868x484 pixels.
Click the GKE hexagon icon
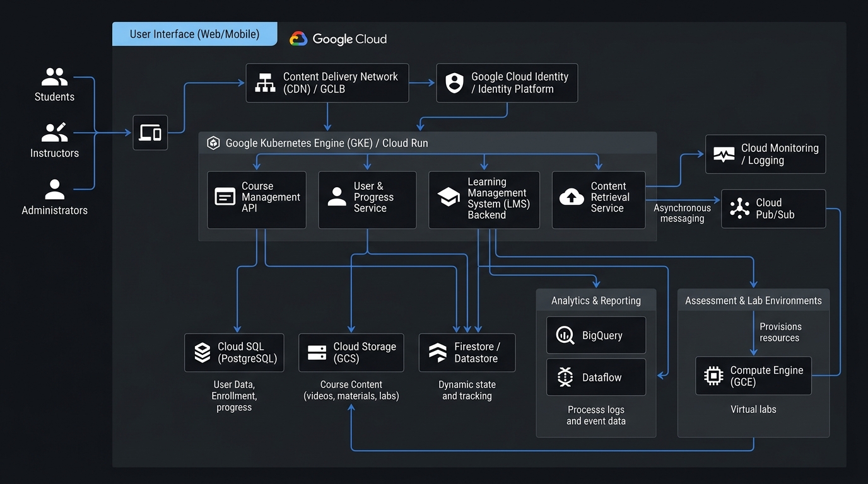point(213,143)
